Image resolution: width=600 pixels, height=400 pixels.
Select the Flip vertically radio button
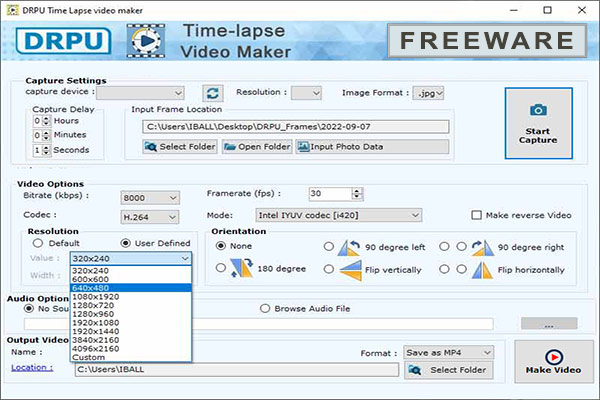coord(329,269)
